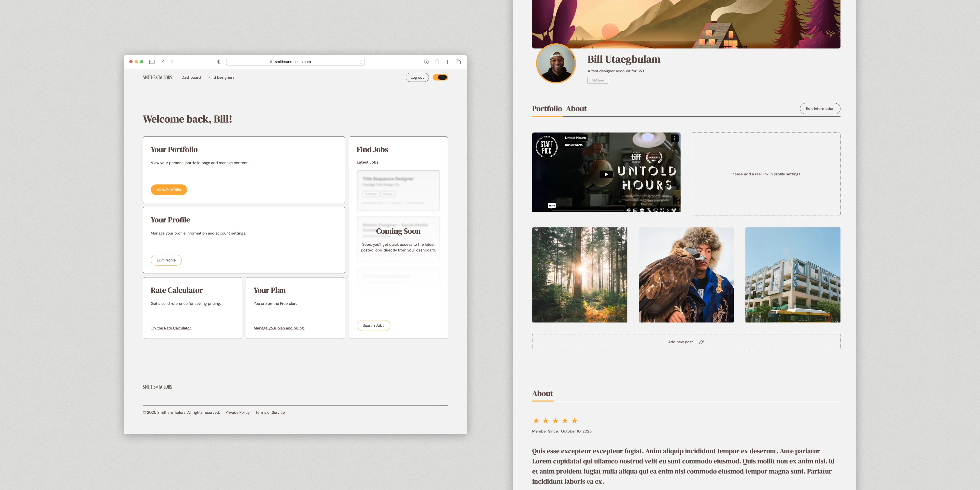The image size is (980, 490).
Task: Enter fullscreen in the video player
Action: tap(662, 210)
